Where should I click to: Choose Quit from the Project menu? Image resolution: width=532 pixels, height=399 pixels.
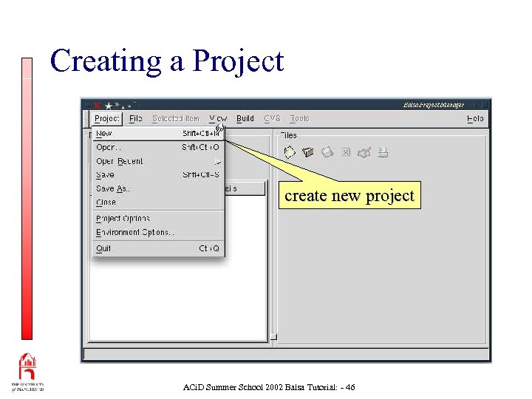(x=158, y=248)
